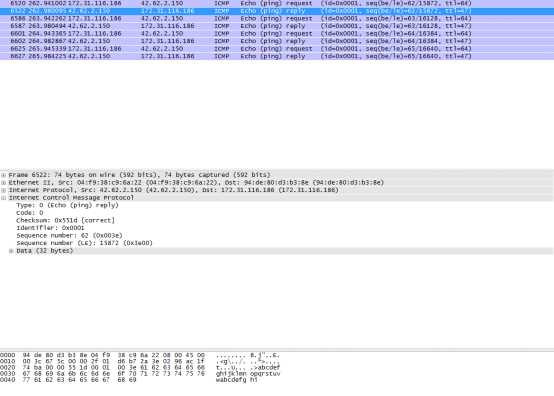
Task: Click hex dump row at offset 0010
Action: 140,362
